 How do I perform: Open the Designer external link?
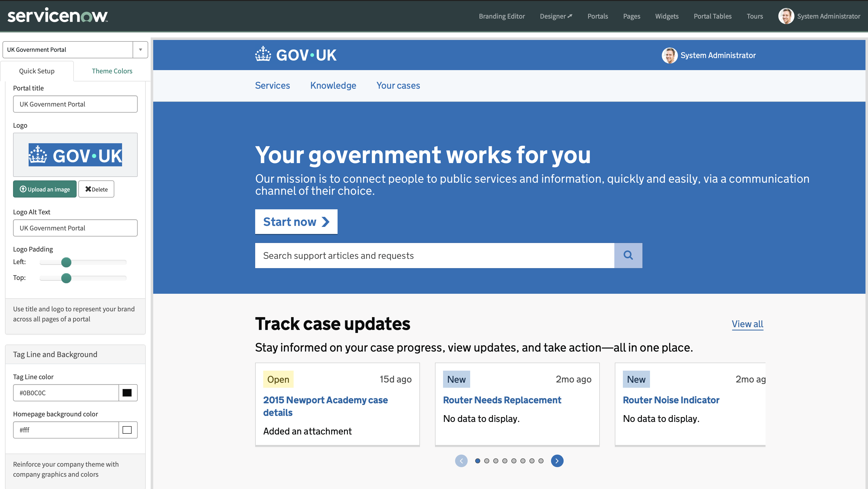click(x=556, y=16)
